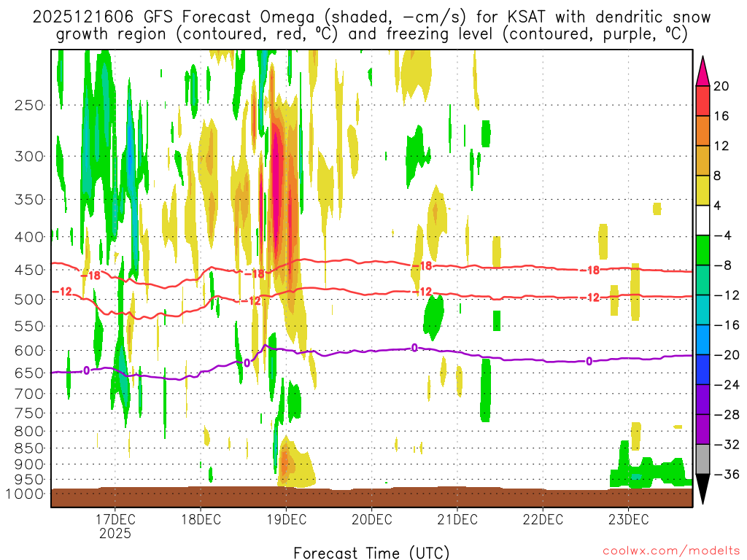Click the 850 pressure level label
The width and height of the screenshot is (747, 560).
tap(29, 448)
